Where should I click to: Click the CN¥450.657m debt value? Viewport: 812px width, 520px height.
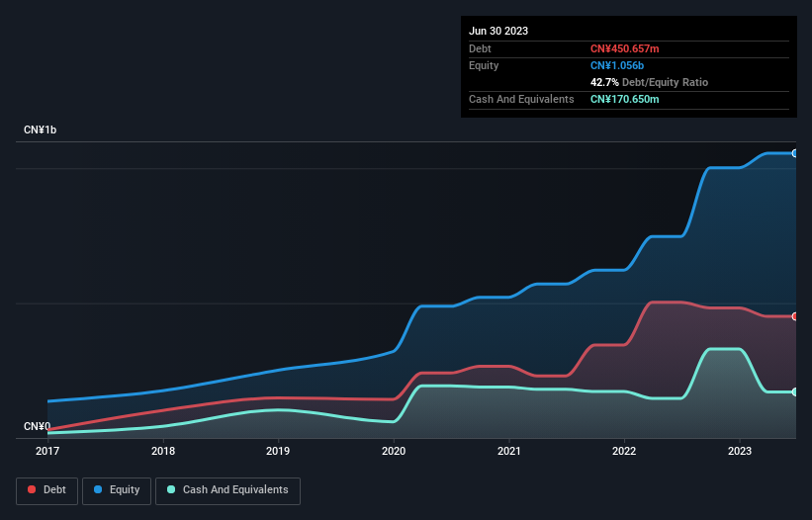click(x=624, y=48)
